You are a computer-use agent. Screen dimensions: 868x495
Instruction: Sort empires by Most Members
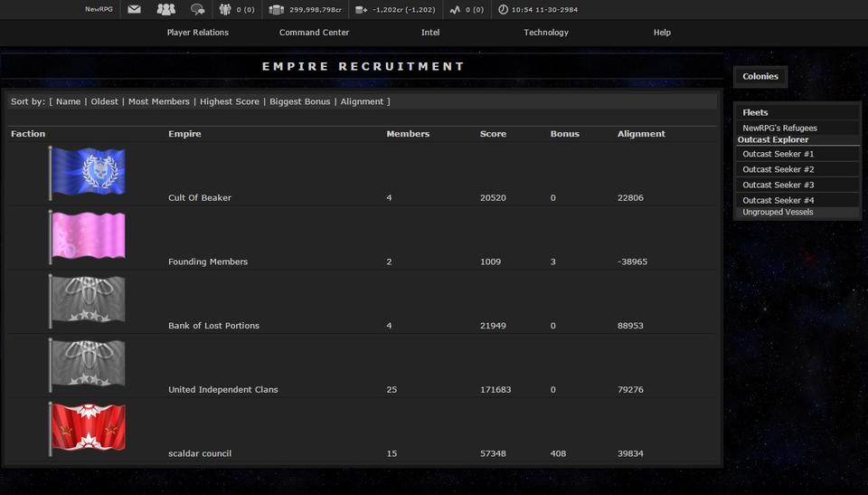coord(159,102)
